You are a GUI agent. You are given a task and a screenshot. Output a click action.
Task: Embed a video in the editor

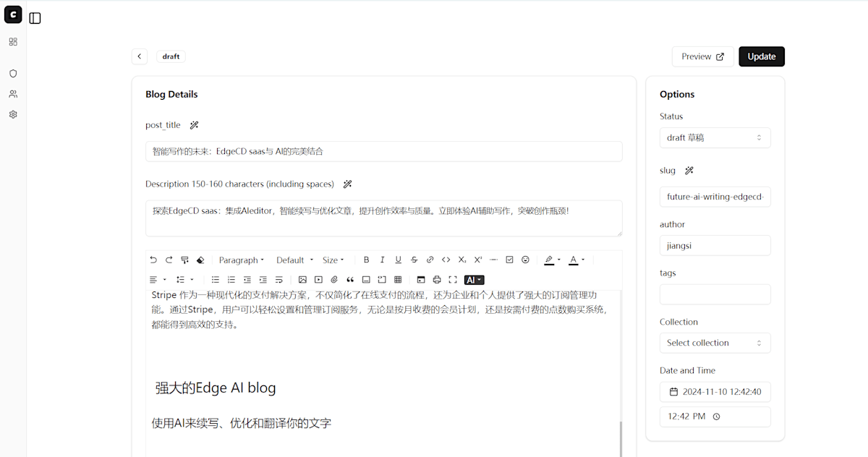click(318, 280)
